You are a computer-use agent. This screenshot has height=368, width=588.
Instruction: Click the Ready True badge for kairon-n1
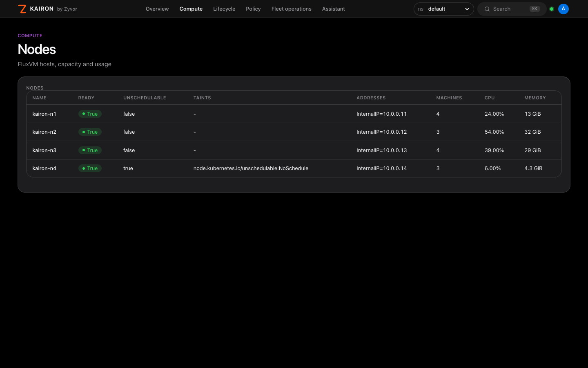pyautogui.click(x=90, y=114)
